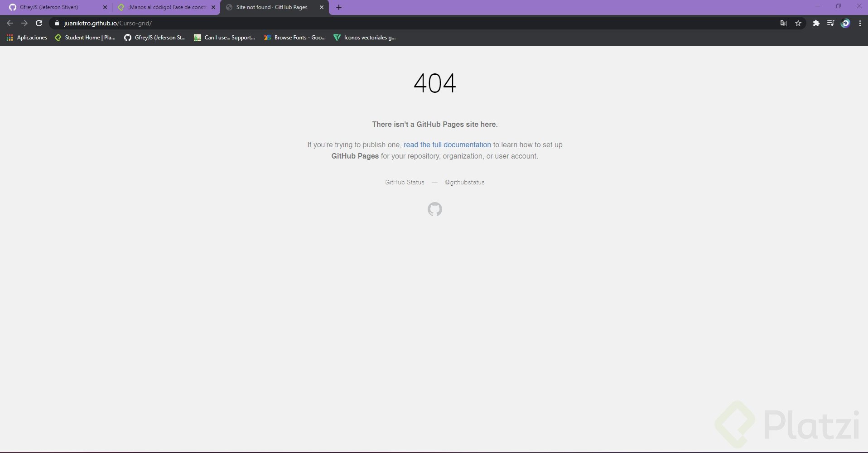Open the media playback control icon
This screenshot has width=868, height=453.
[830, 23]
